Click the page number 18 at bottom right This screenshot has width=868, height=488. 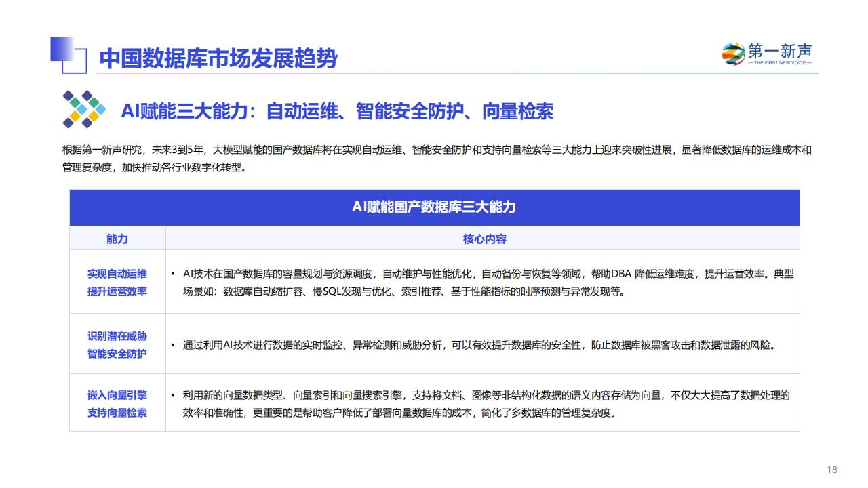(x=831, y=469)
